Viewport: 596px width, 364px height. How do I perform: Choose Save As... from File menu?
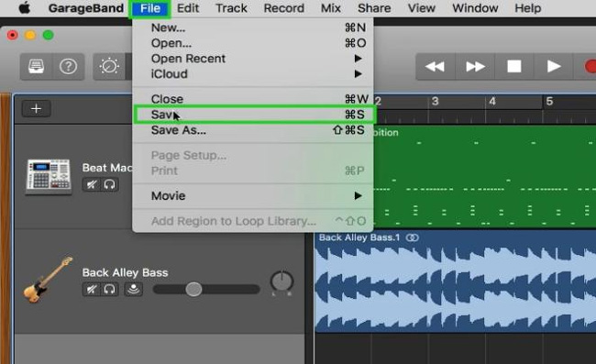253,130
